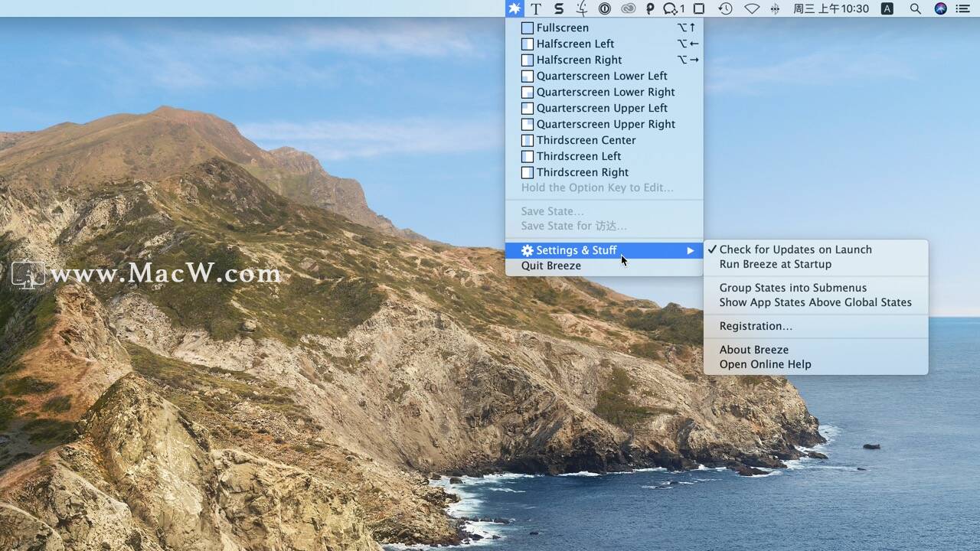Click the 1Password circular icon in the menu bar
The image size is (980, 551).
605,8
